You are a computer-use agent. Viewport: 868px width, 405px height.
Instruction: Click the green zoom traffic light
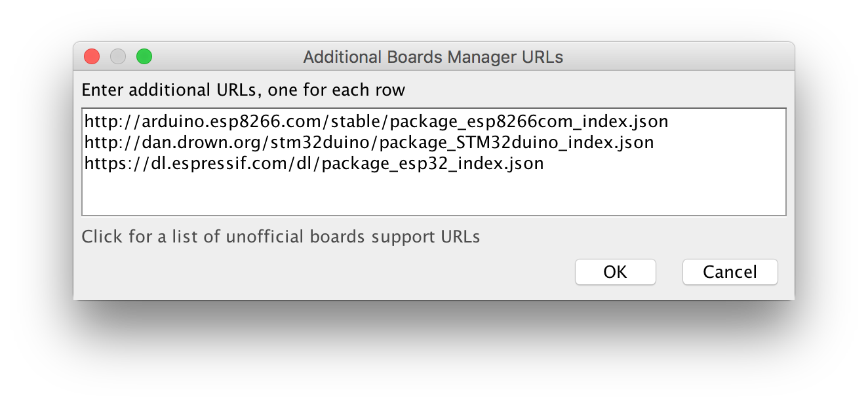coord(144,56)
